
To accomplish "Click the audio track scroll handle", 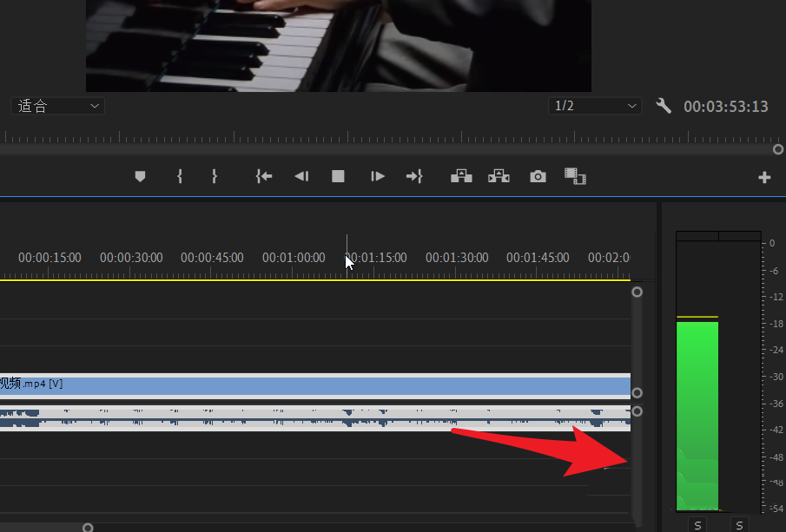I will [637, 411].
